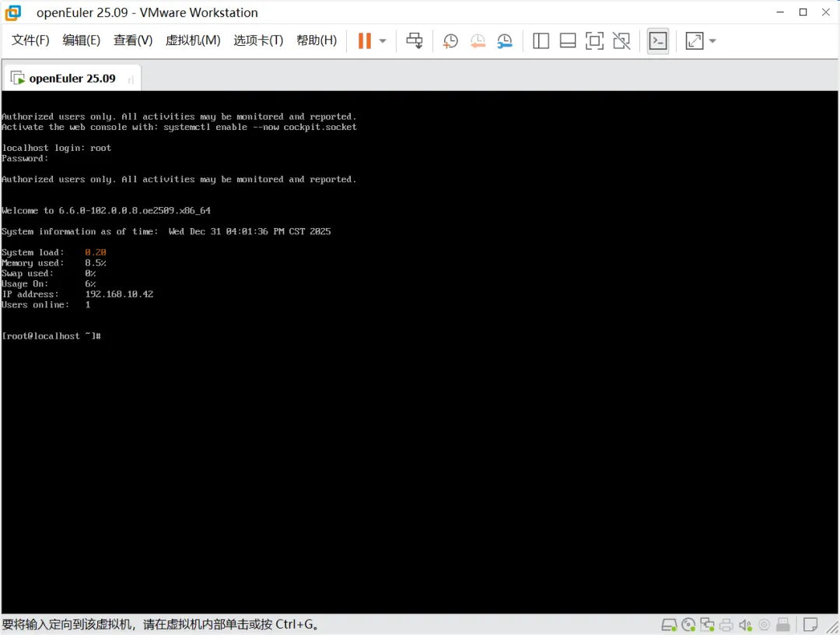
Task: Minimize the VMware Workstation window
Action: coord(781,12)
